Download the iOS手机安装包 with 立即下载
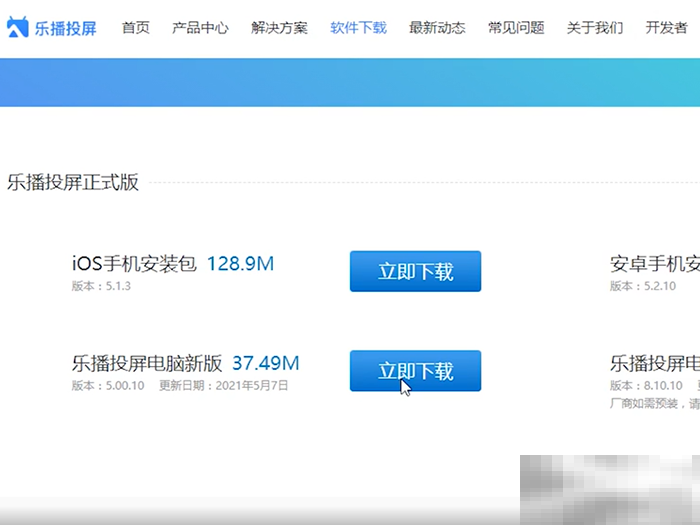Viewport: 700px width, 525px height. (x=416, y=271)
